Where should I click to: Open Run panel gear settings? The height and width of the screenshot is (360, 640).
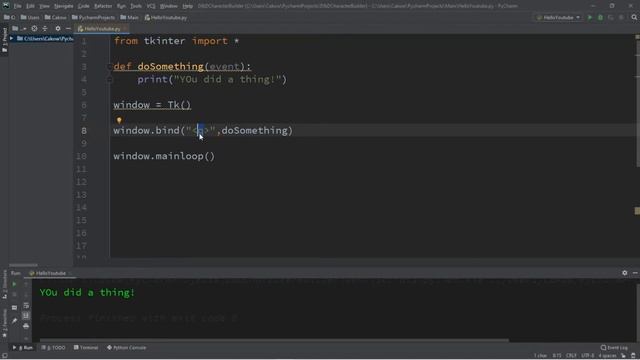click(624, 273)
